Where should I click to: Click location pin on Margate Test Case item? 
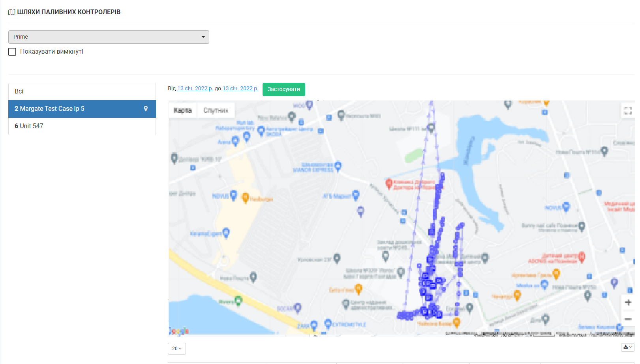pos(146,109)
